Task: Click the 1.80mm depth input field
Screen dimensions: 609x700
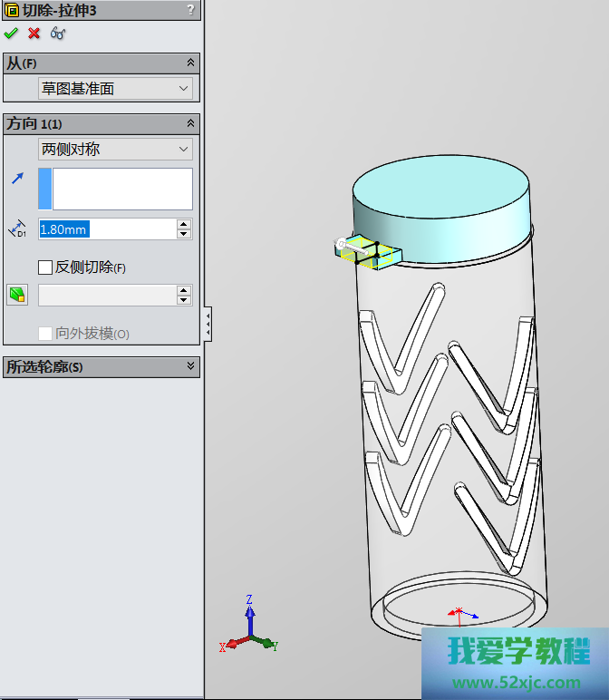Action: point(106,229)
